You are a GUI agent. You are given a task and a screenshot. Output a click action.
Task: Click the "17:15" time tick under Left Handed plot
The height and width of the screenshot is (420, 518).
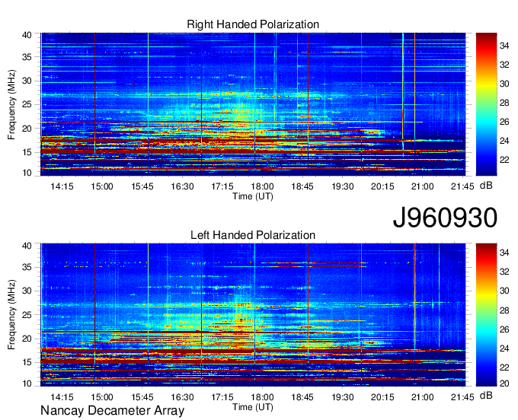[222, 397]
